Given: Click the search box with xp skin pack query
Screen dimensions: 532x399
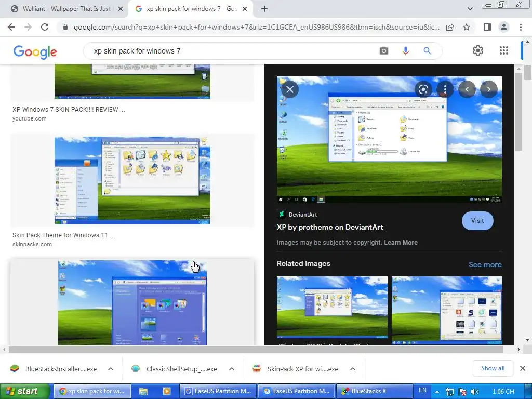Looking at the screenshot, I should [231, 51].
